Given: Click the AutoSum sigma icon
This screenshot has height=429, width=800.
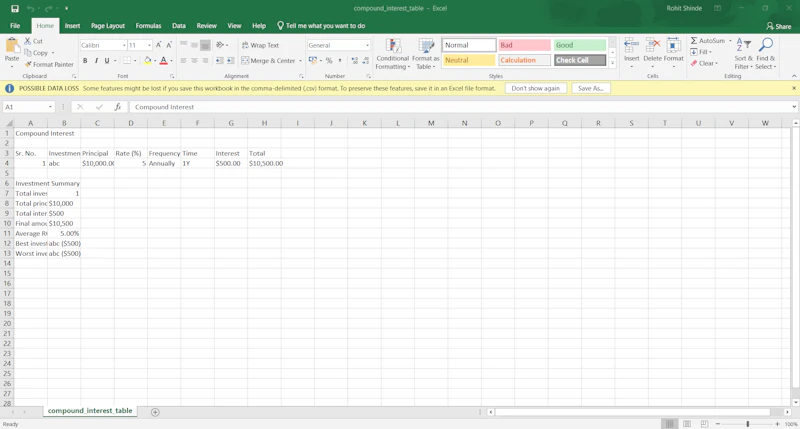Looking at the screenshot, I should point(694,40).
